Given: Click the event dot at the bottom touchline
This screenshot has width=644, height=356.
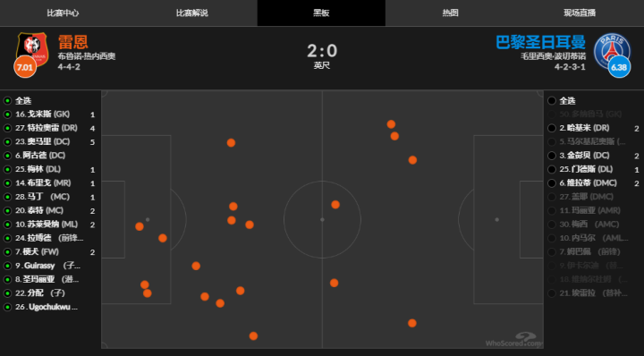Looking at the screenshot, I should tap(253, 336).
